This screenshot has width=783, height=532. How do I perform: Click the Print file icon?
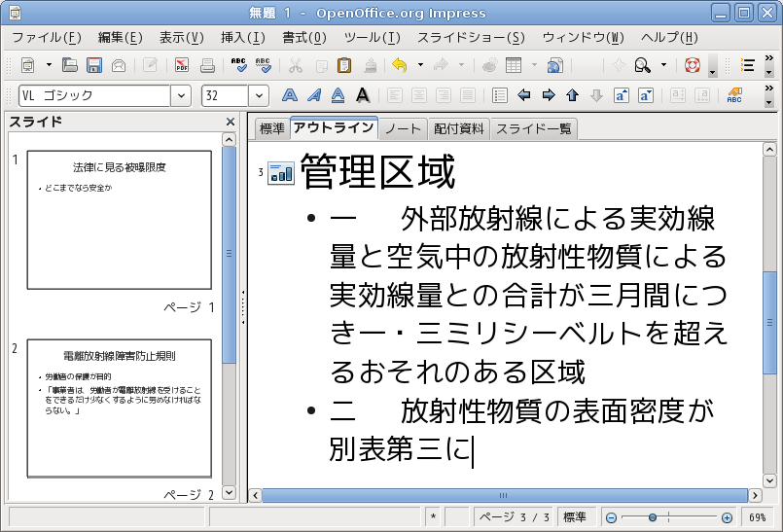coord(207,66)
